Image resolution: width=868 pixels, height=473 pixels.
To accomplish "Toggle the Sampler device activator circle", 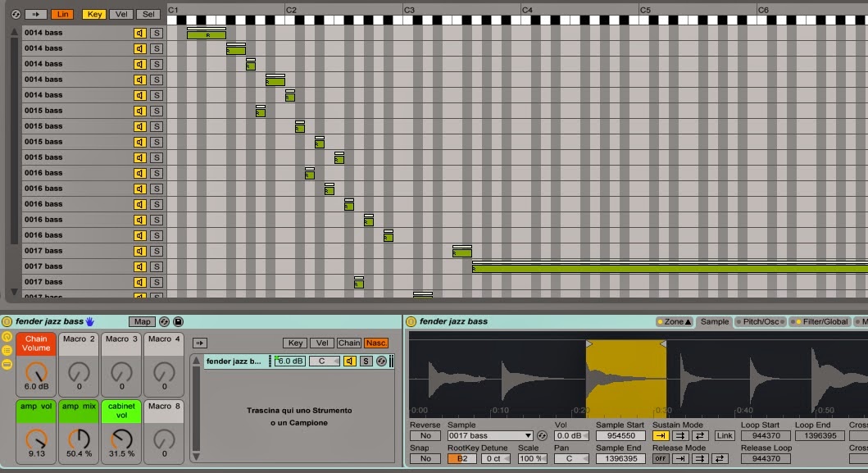I will 411,321.
